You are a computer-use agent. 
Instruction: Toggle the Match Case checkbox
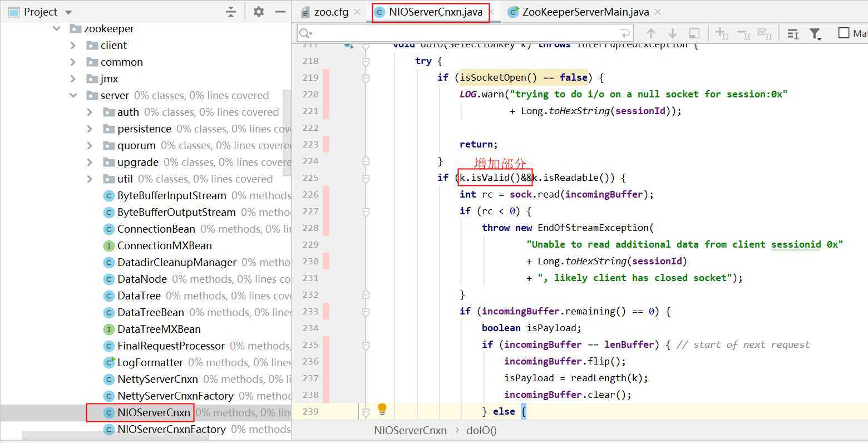(x=844, y=33)
